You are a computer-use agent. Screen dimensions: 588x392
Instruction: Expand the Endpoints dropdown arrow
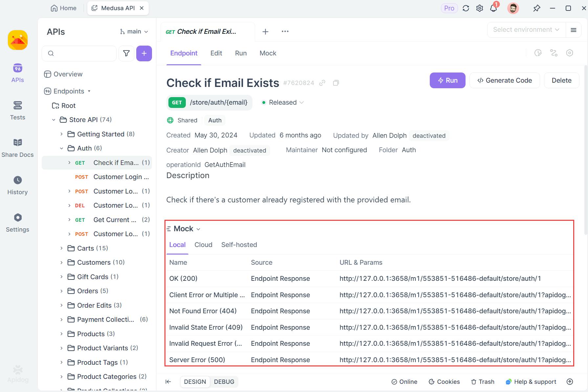tap(89, 91)
